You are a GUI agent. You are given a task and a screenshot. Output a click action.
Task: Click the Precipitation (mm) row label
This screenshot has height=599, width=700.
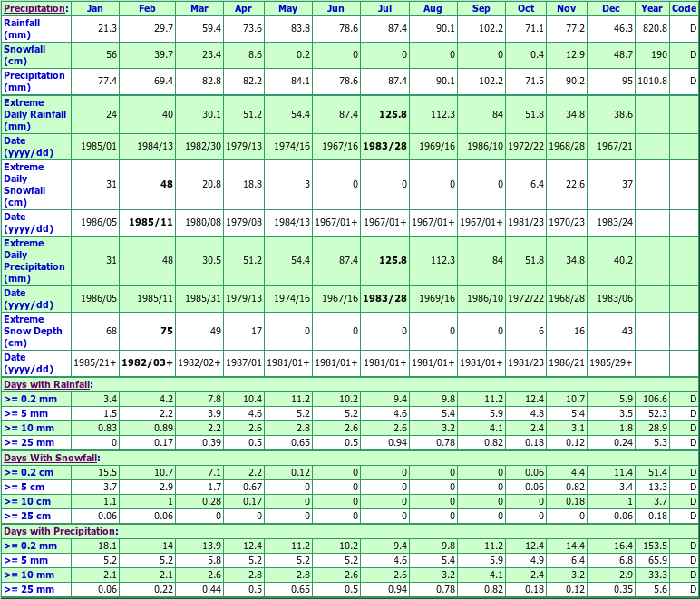(34, 82)
